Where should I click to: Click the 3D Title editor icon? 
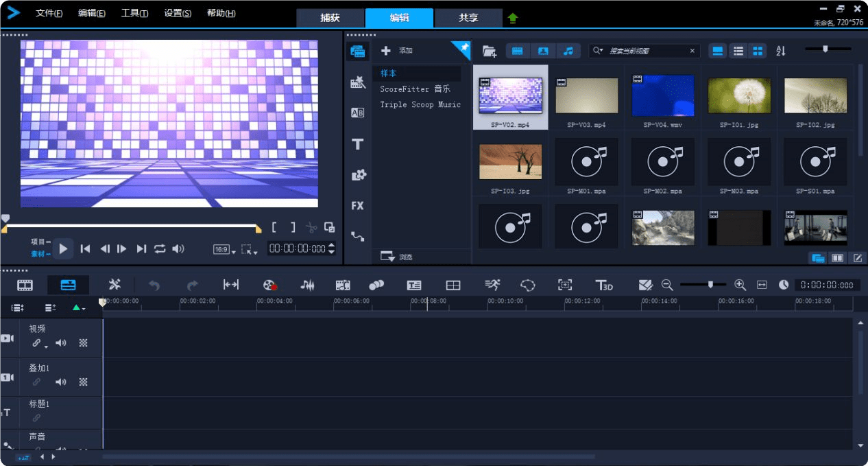click(603, 286)
